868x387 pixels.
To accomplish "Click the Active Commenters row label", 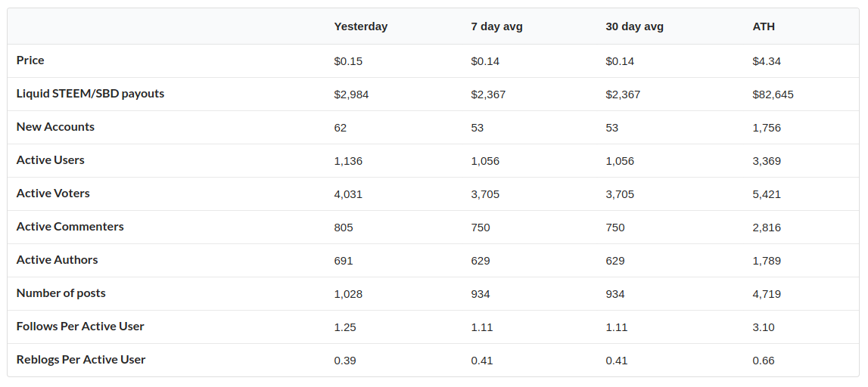I will 70,226.
